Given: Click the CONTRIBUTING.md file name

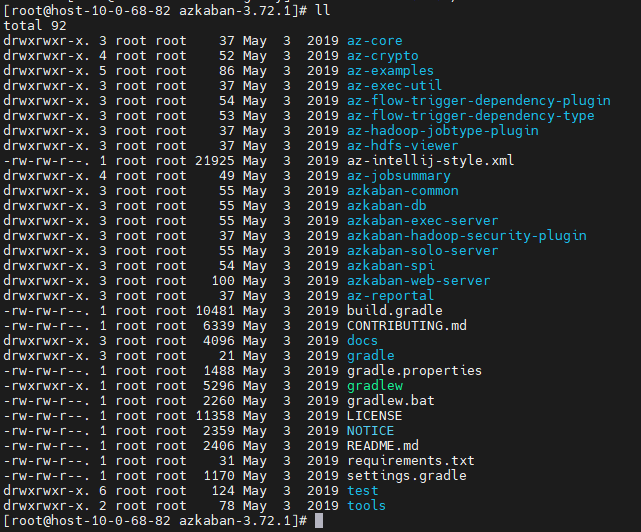Looking at the screenshot, I should pyautogui.click(x=407, y=326).
